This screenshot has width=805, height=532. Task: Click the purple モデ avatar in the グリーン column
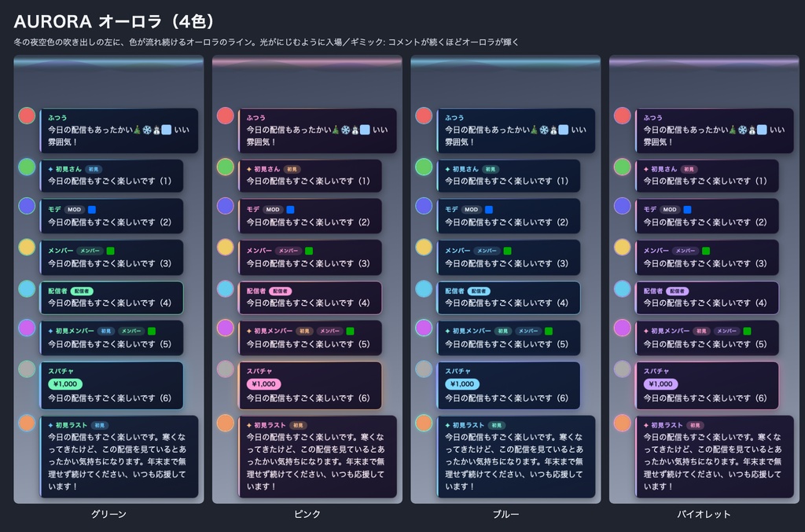pyautogui.click(x=27, y=206)
